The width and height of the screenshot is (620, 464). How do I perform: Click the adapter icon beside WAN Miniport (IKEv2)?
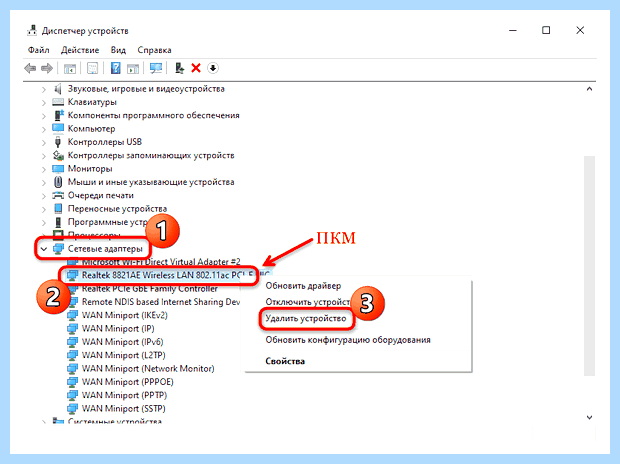tap(72, 315)
